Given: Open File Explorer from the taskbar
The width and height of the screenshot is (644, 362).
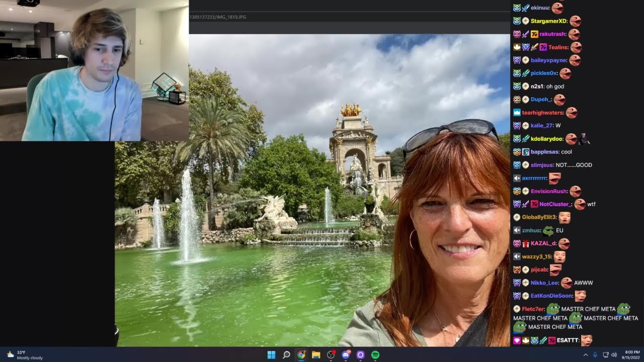Looking at the screenshot, I should point(316,355).
